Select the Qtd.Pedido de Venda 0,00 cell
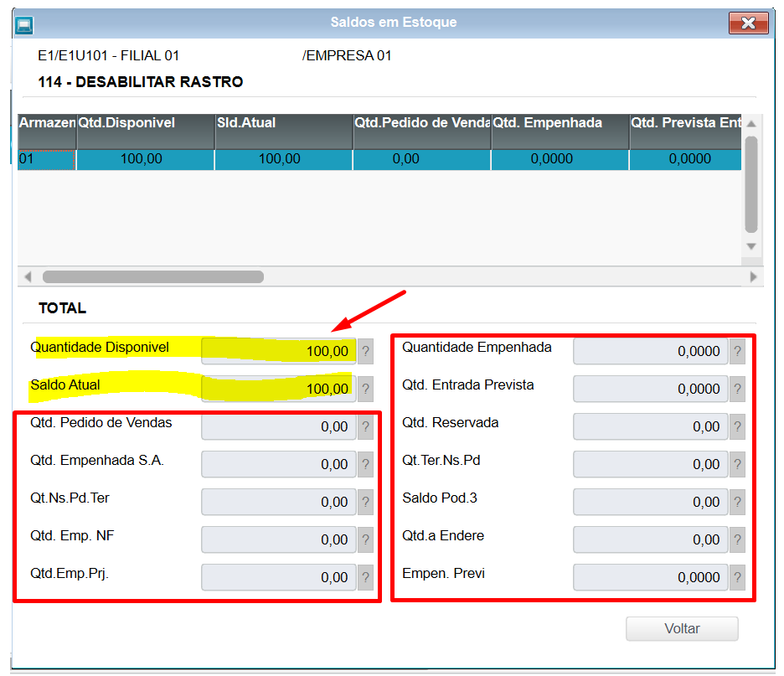Image resolution: width=784 pixels, height=676 pixels. [x=422, y=159]
